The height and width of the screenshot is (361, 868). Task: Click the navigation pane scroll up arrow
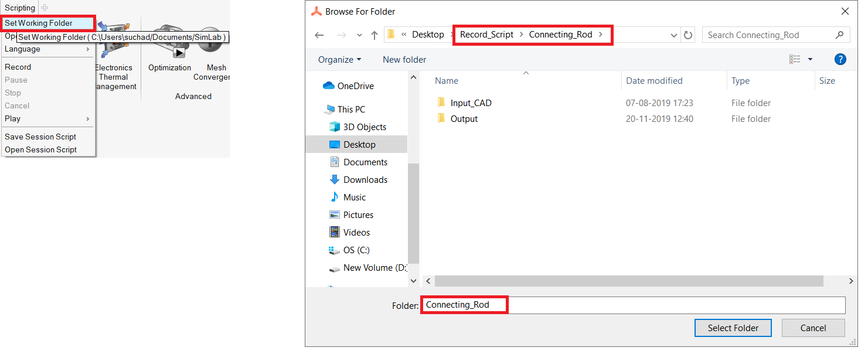[414, 77]
